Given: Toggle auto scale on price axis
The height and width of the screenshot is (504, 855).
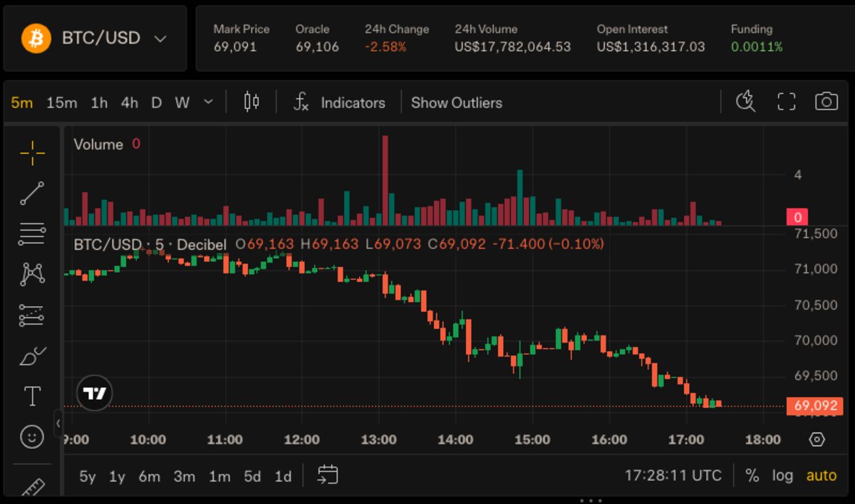Looking at the screenshot, I should click(822, 476).
